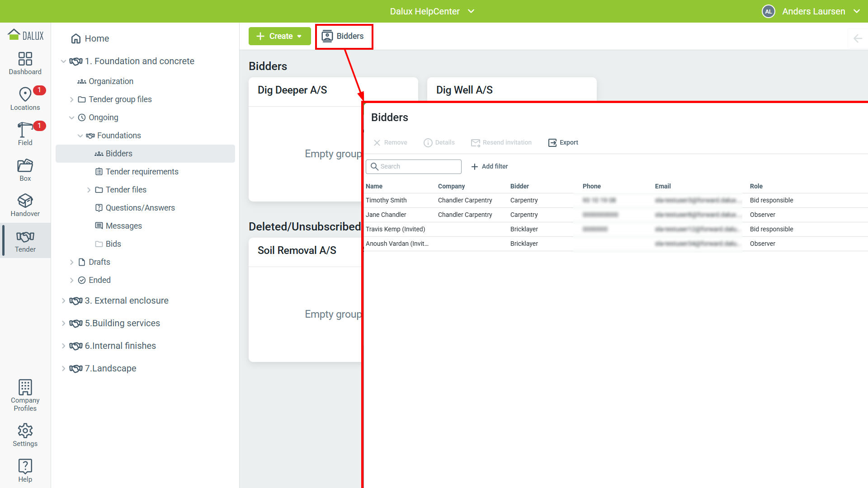
Task: Open the Handover module icon
Action: click(x=25, y=201)
